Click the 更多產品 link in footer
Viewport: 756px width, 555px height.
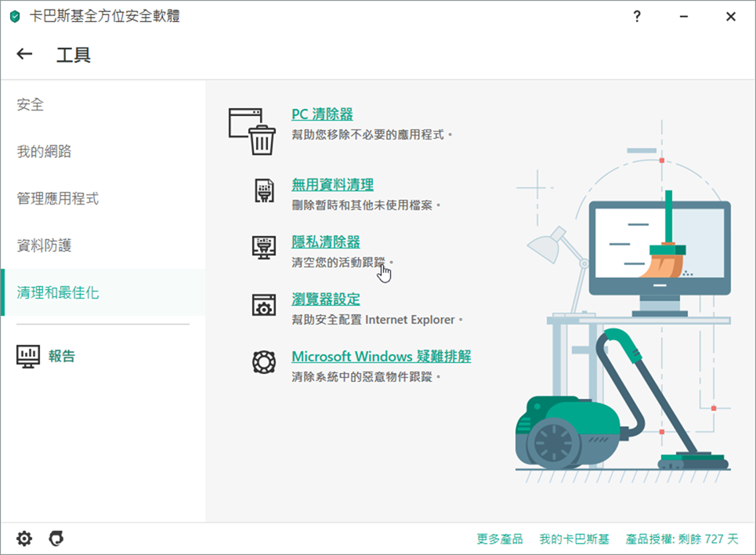point(499,539)
